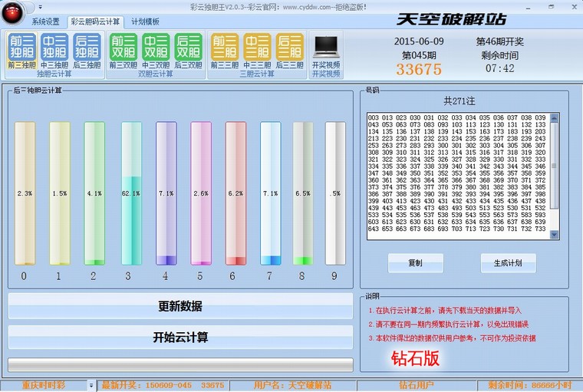This screenshot has height=392, width=583.
Task: Select the 中三独胆 calculation icon
Action: [54, 50]
